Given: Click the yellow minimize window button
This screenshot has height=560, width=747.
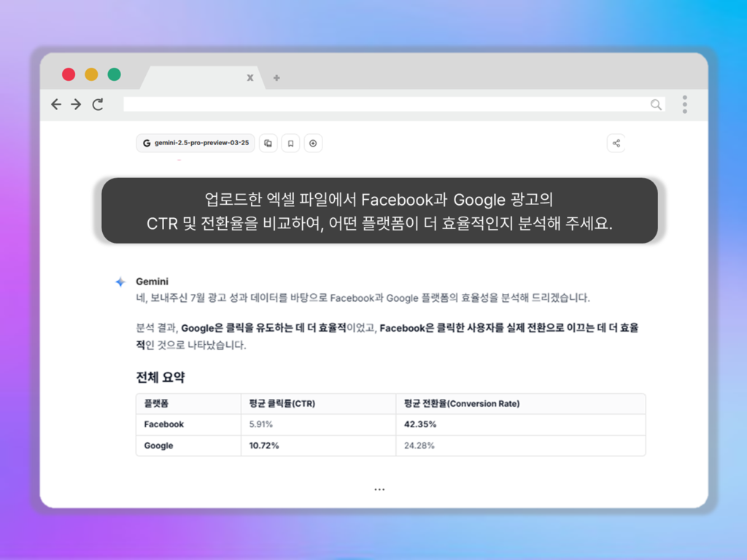Looking at the screenshot, I should 91,74.
